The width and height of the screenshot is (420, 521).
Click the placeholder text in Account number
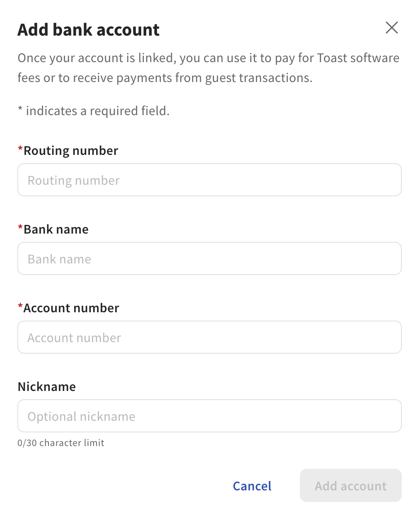[74, 337]
